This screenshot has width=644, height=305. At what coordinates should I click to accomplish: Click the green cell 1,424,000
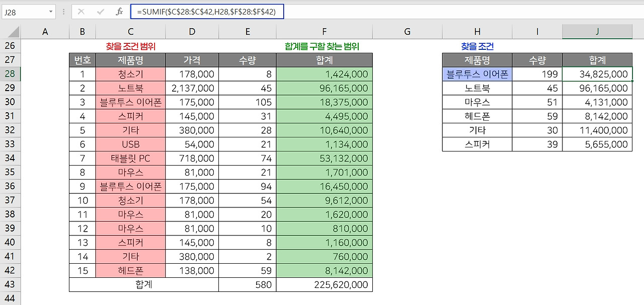point(325,74)
